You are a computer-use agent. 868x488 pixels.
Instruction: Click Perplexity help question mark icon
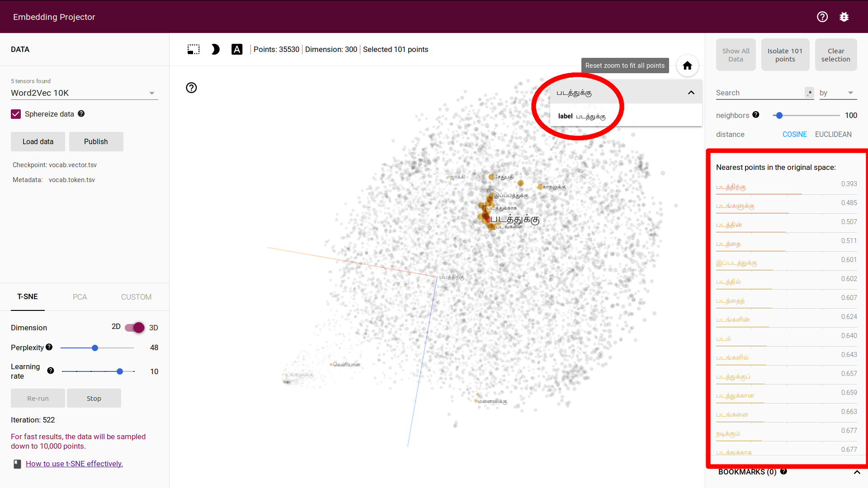49,347
